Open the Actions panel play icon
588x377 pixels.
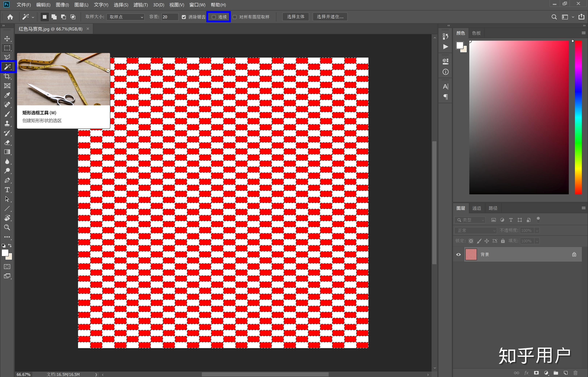445,47
